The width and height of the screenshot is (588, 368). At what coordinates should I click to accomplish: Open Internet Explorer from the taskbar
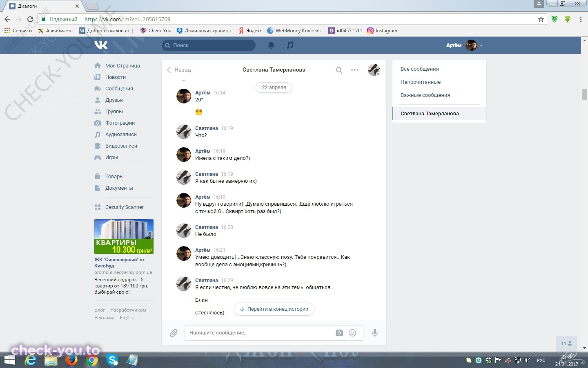tap(31, 360)
